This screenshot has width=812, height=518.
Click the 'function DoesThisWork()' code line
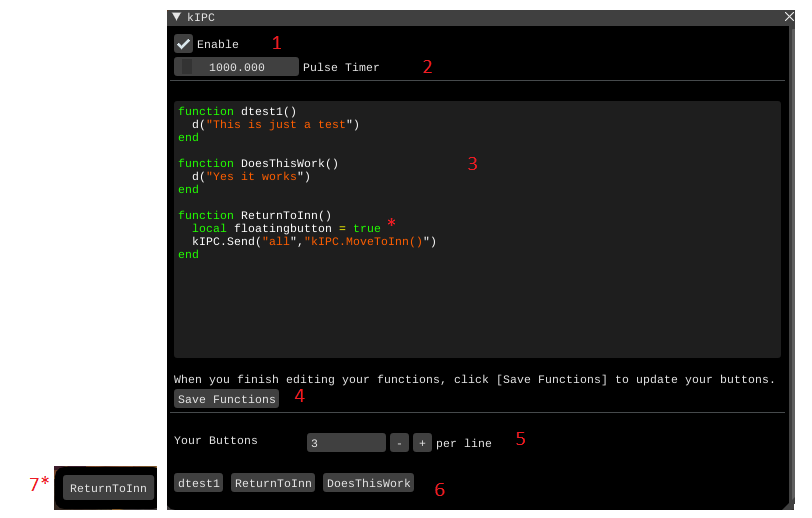(x=258, y=163)
